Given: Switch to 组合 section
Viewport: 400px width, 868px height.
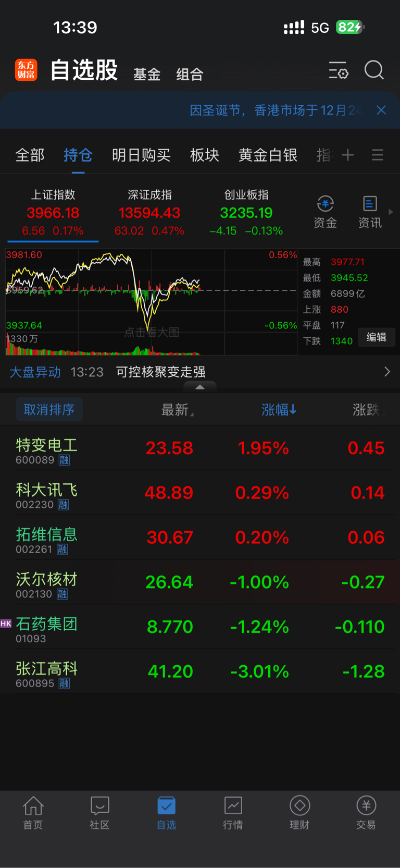Looking at the screenshot, I should [x=190, y=75].
